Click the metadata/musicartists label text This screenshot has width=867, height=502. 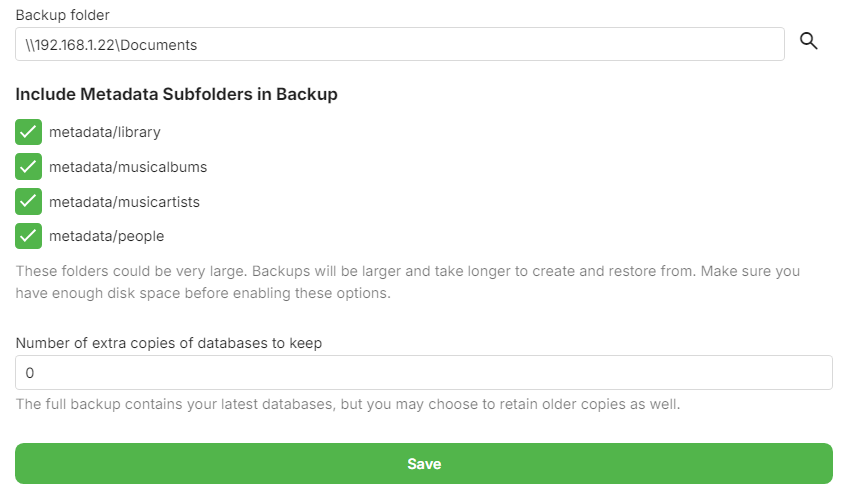[124, 202]
